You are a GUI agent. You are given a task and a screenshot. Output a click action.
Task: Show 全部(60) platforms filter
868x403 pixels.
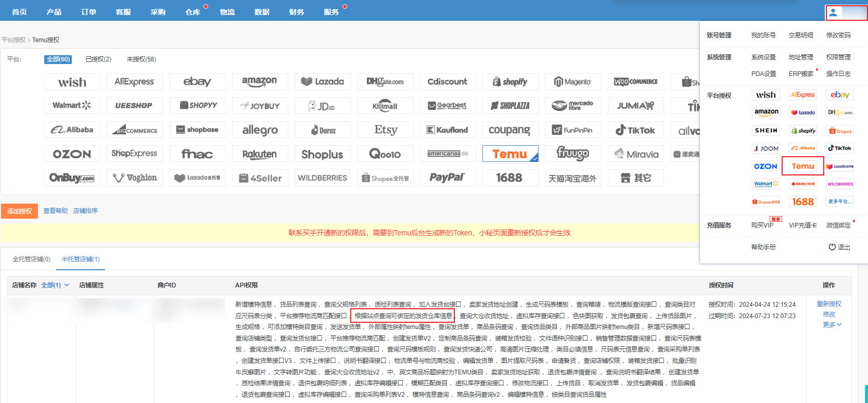click(x=58, y=59)
